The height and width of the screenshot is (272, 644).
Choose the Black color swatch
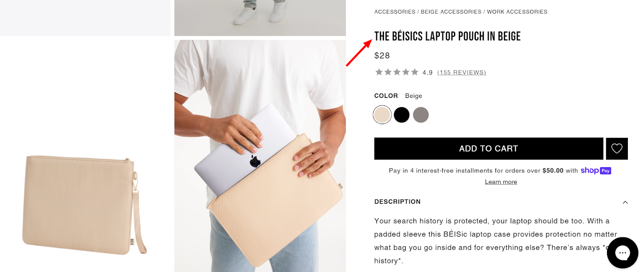point(402,115)
